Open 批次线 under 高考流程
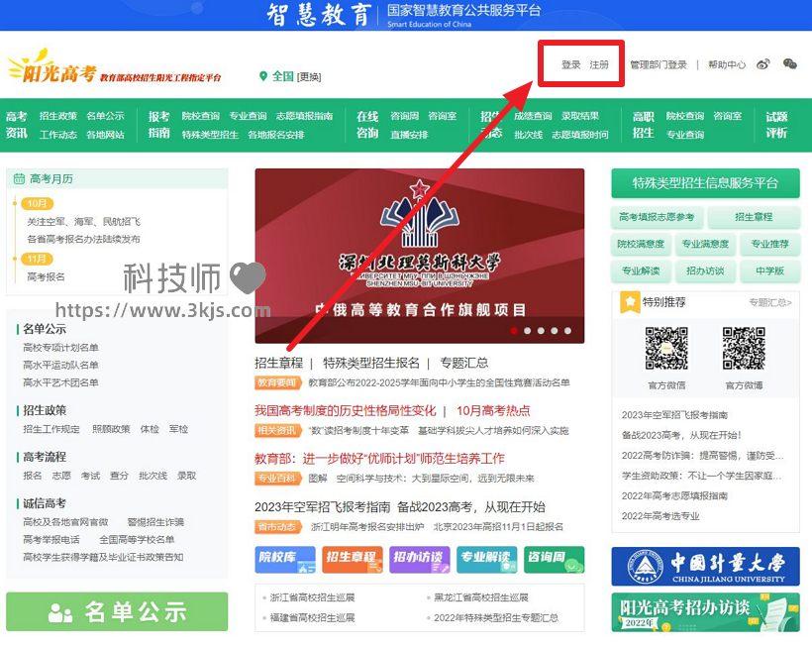Image resolution: width=812 pixels, height=648 pixels. (152, 476)
